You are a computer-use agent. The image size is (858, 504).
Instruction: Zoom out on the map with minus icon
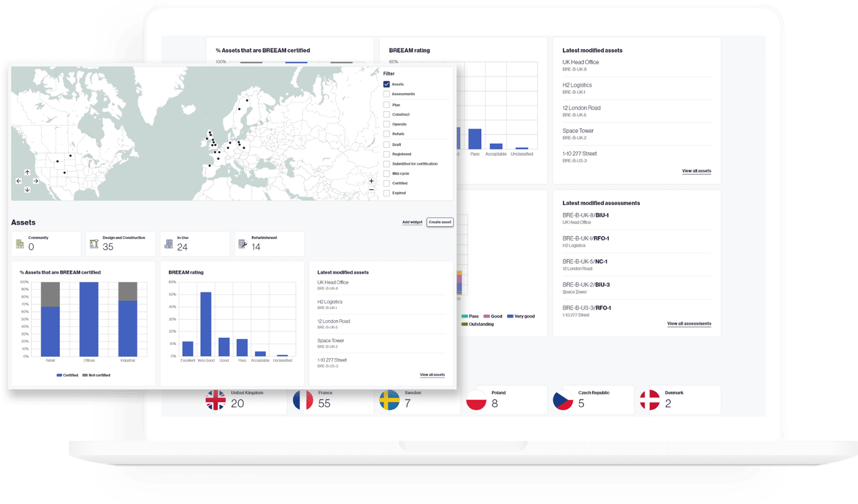[x=371, y=190]
